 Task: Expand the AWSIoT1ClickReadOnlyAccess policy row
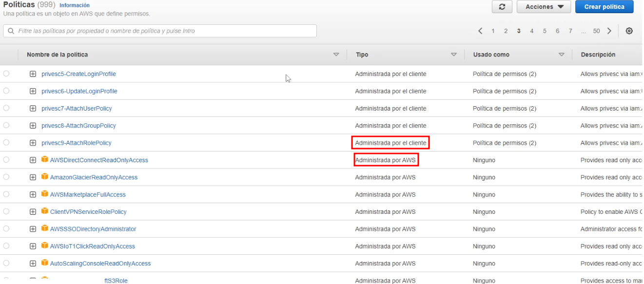33,246
